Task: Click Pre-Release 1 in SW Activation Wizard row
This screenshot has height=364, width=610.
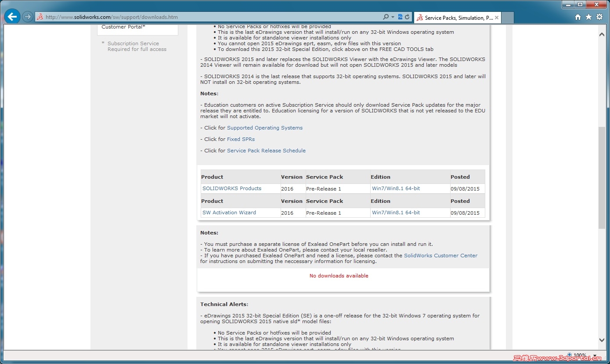Action: [324, 213]
